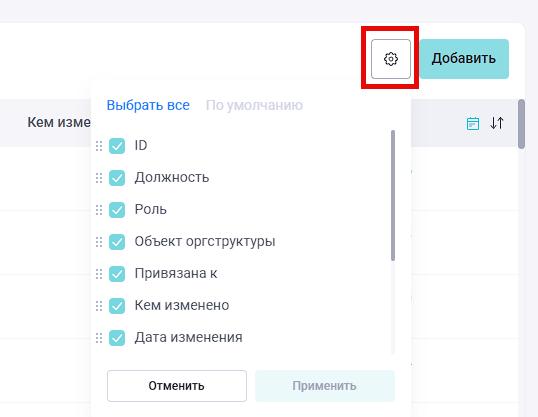
Task: Grab the drag handle beside ID
Action: [99, 146]
